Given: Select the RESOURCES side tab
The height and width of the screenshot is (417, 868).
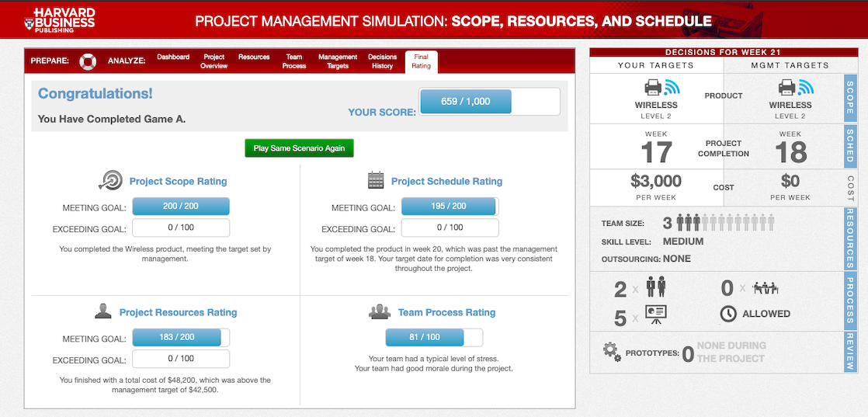Looking at the screenshot, I should pos(850,238).
